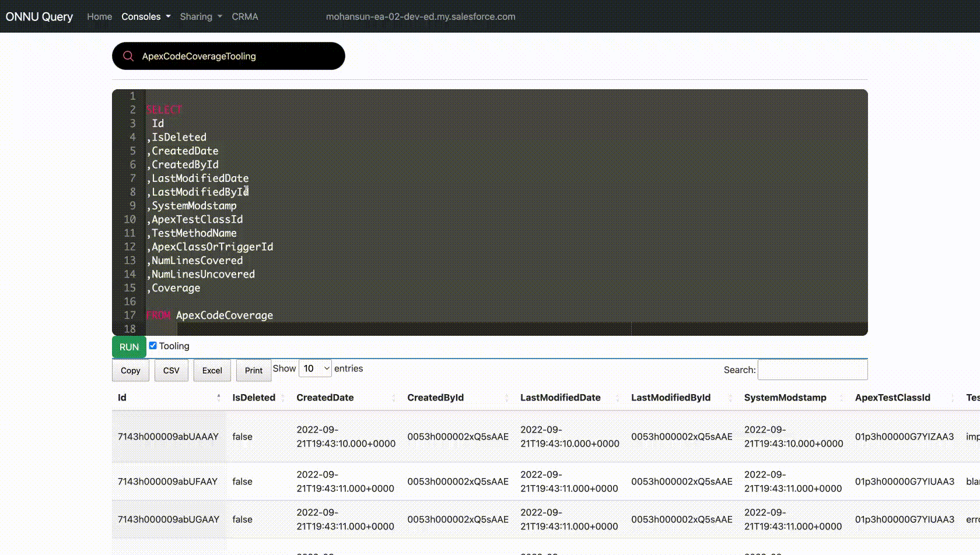This screenshot has width=980, height=555.
Task: Open the entries count dropdown
Action: [x=315, y=368]
